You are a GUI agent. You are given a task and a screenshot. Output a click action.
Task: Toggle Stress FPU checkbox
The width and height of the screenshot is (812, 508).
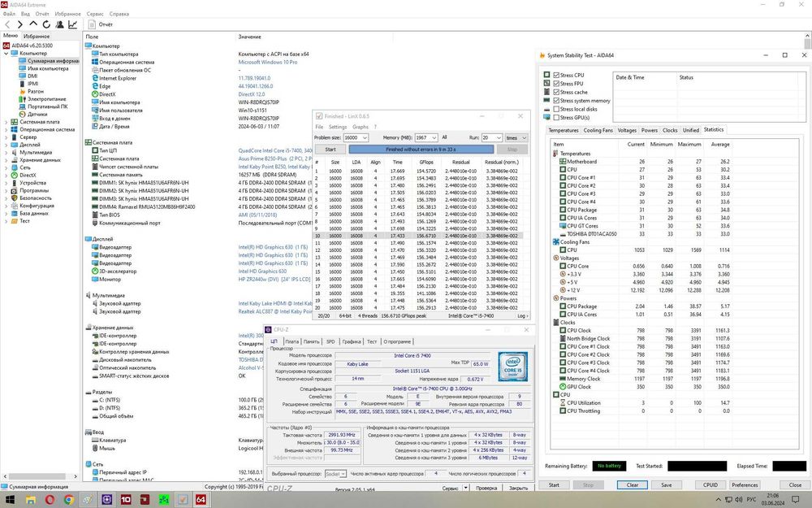coord(556,84)
